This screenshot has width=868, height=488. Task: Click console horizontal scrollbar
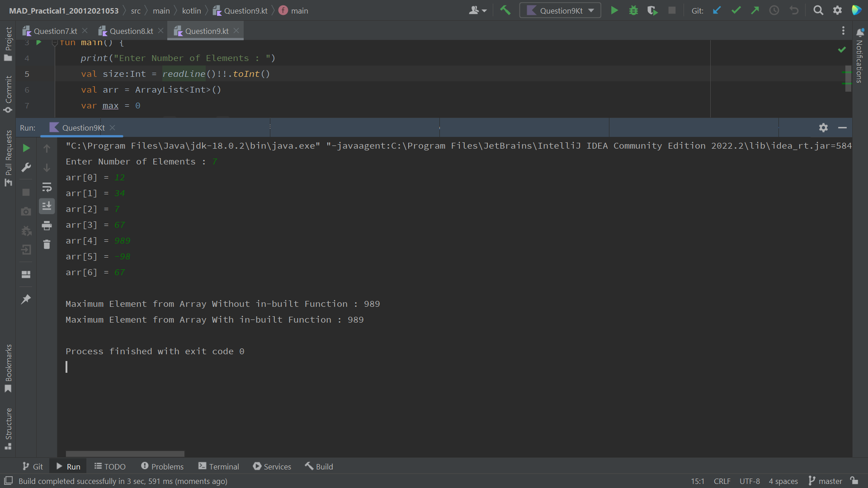point(125,454)
